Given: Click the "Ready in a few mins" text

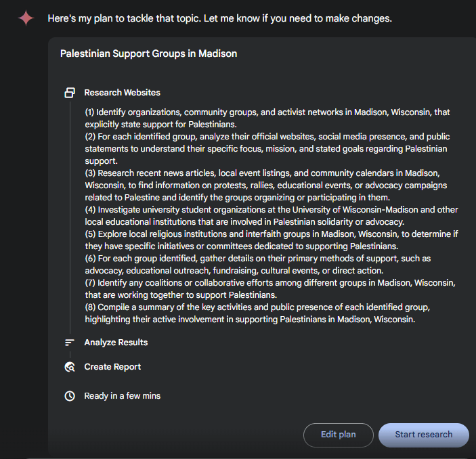Looking at the screenshot, I should click(x=122, y=395).
